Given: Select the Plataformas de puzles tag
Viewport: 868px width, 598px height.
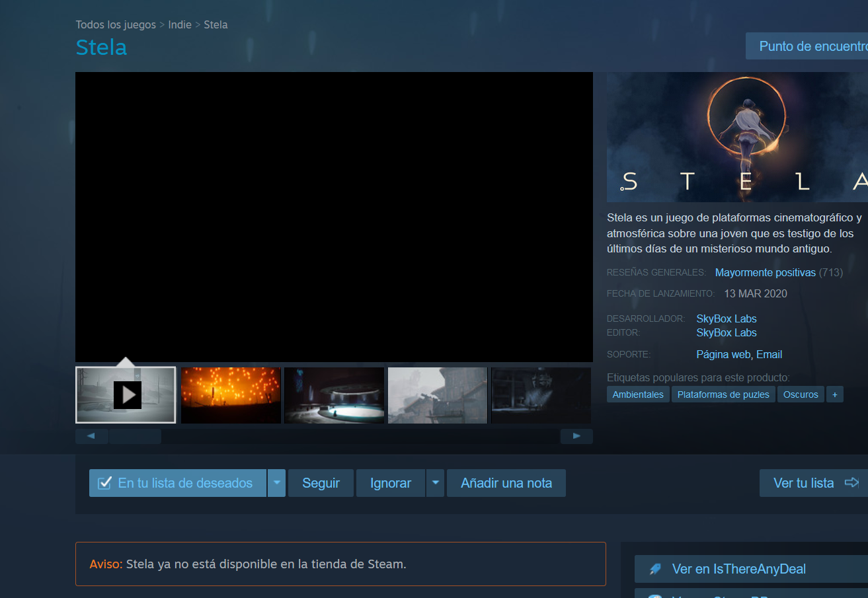Looking at the screenshot, I should (723, 394).
